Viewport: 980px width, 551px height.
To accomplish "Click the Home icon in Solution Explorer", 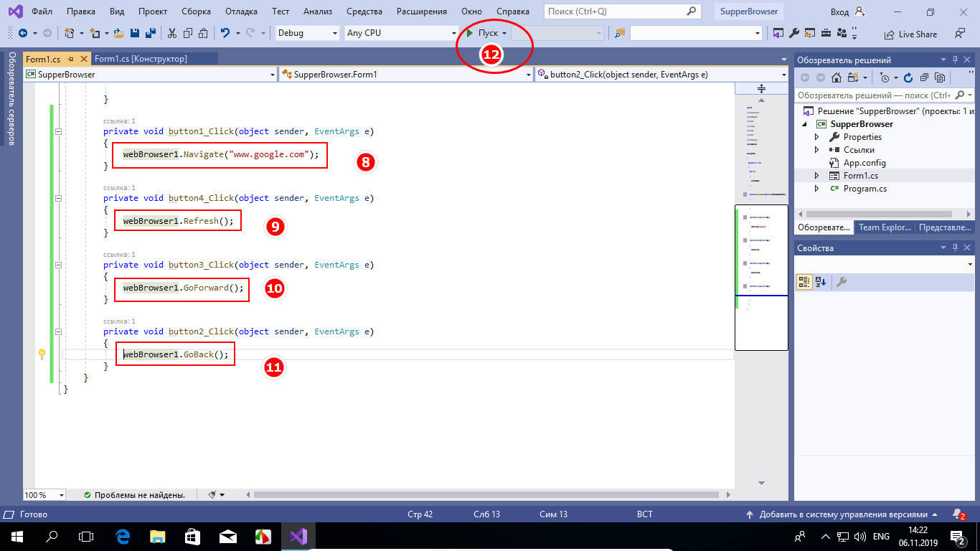I will point(836,77).
